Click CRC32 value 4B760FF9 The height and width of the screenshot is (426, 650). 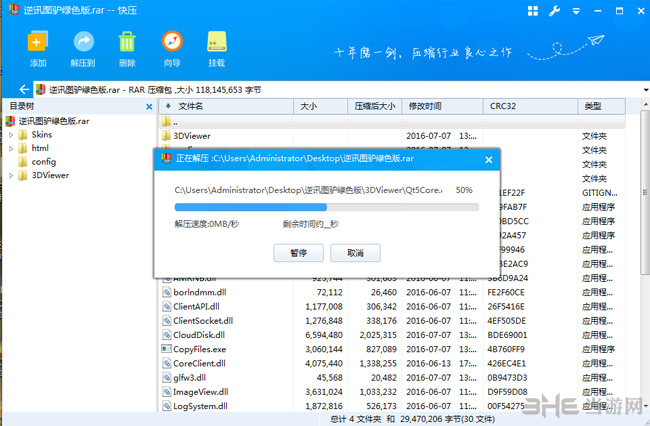point(506,349)
